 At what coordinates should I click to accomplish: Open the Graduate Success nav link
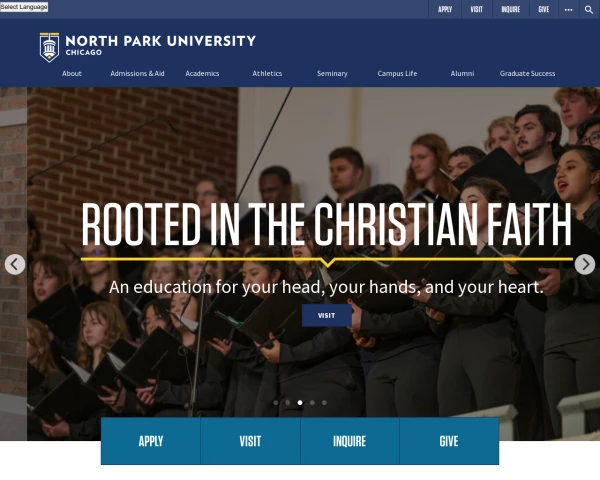click(x=527, y=73)
